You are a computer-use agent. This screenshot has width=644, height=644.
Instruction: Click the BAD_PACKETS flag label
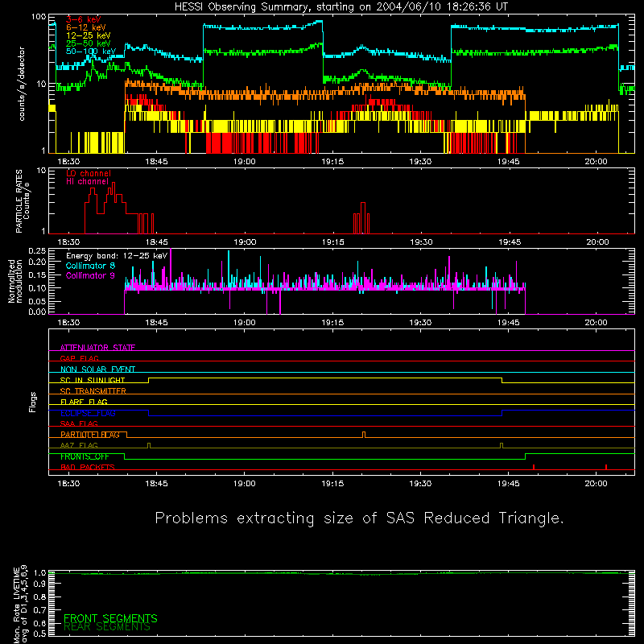tap(88, 467)
